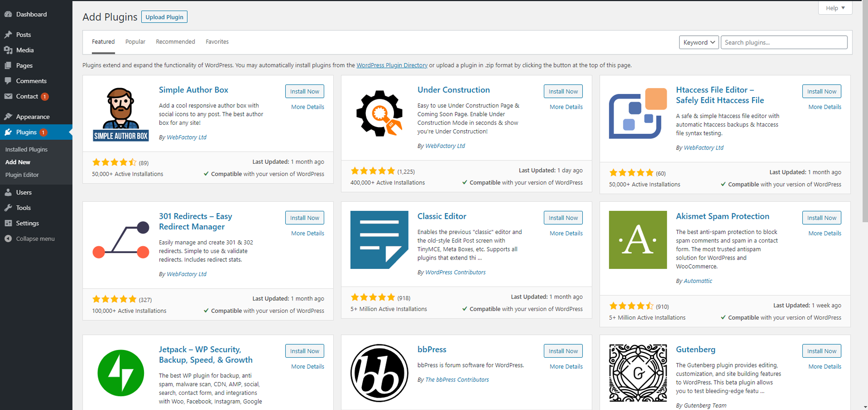Switch to the Recommended tab
The width and height of the screenshot is (868, 410).
point(176,42)
